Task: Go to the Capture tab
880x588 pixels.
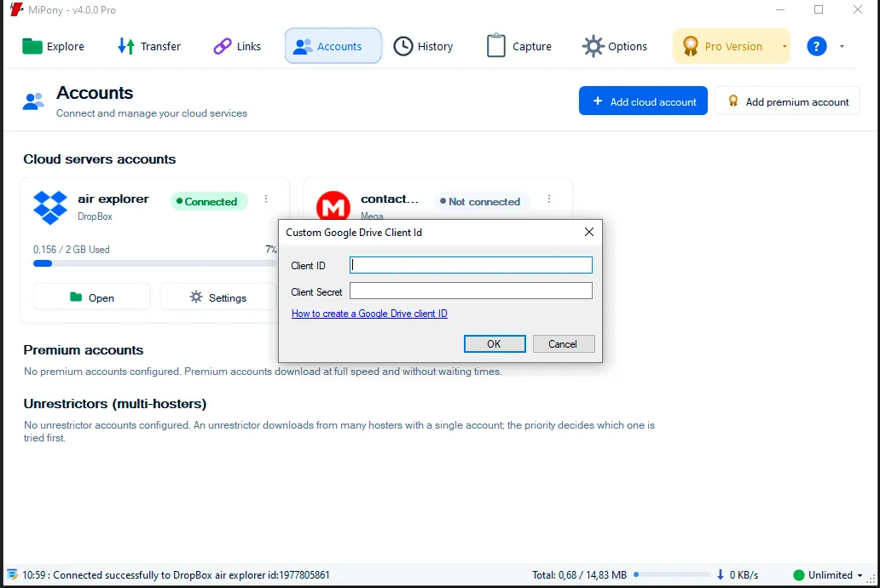Action: click(x=518, y=46)
